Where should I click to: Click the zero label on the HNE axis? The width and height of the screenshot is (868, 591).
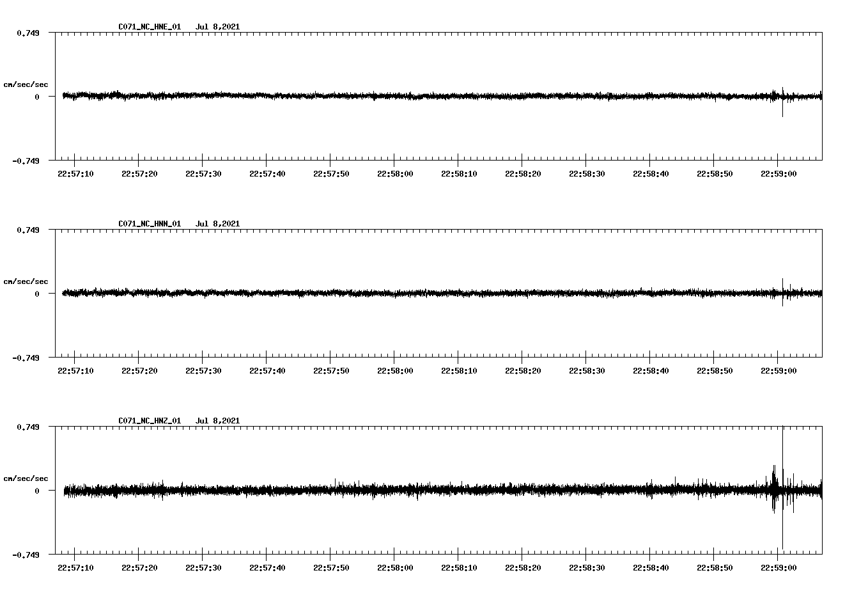click(x=37, y=97)
